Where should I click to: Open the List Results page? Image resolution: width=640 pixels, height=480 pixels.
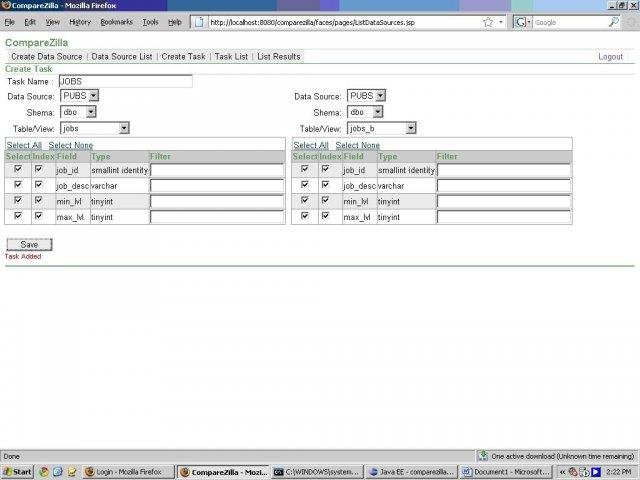pos(279,57)
